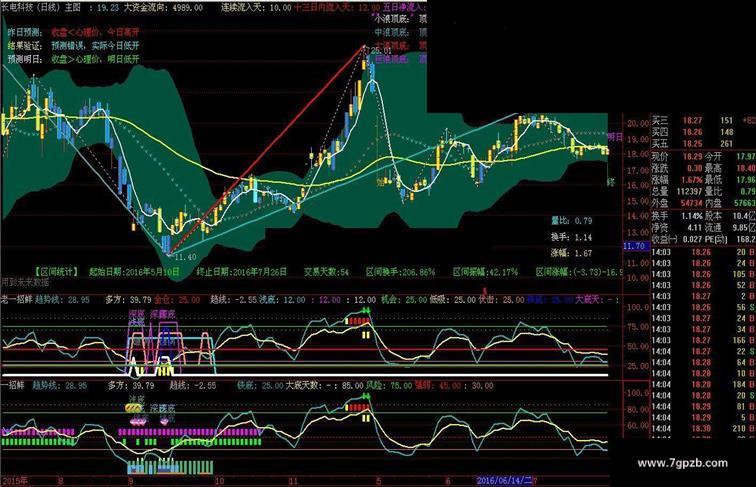Select the 涨跌 0.30 value
This screenshot has width=756, height=487.
(x=677, y=168)
